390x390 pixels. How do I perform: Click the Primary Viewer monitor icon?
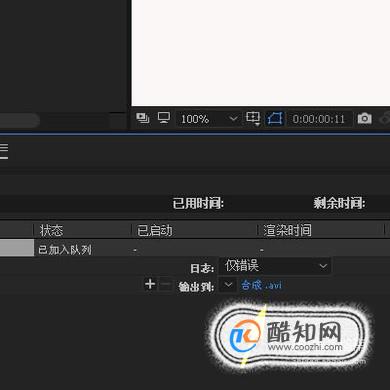[x=164, y=118]
